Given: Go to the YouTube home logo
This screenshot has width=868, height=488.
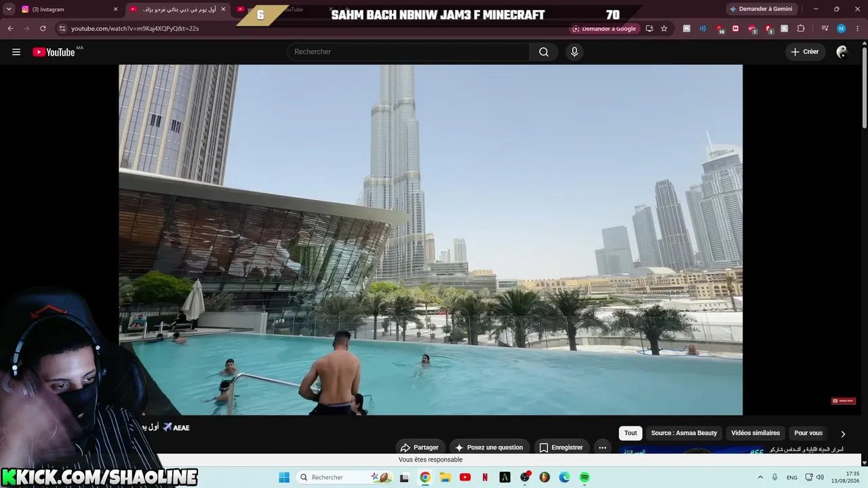Looking at the screenshot, I should pyautogui.click(x=54, y=52).
